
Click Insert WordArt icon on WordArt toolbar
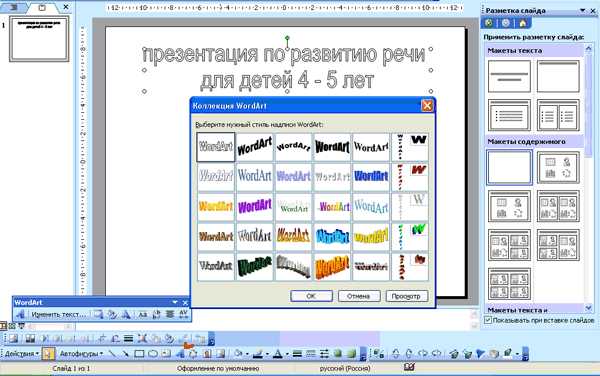tap(20, 314)
